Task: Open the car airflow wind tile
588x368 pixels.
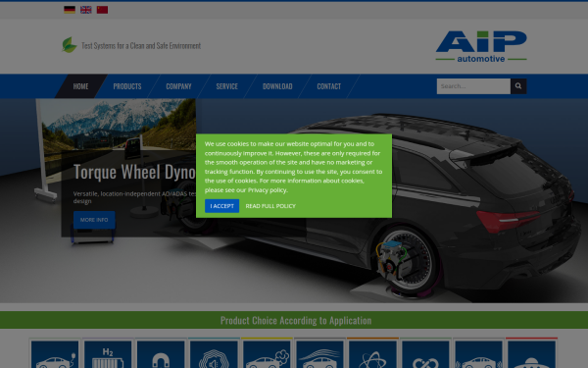Action: [x=319, y=354]
